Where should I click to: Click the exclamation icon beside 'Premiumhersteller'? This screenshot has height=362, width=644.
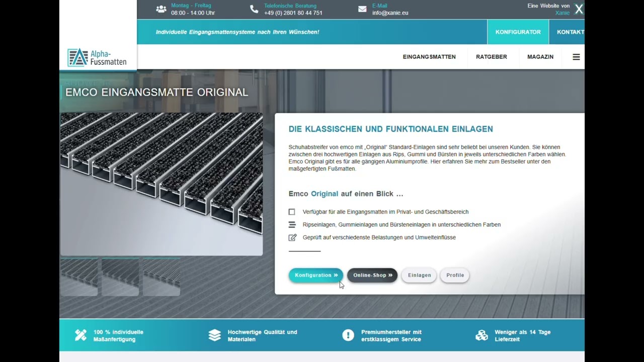(348, 335)
